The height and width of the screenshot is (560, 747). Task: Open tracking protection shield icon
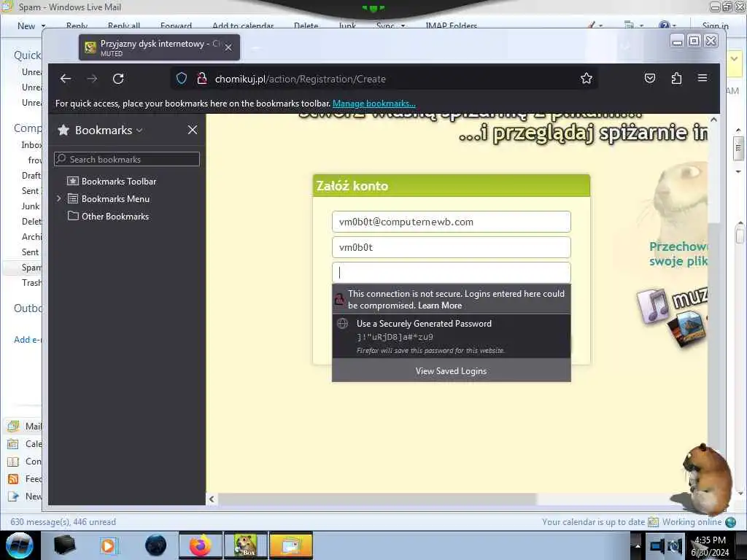(x=182, y=79)
